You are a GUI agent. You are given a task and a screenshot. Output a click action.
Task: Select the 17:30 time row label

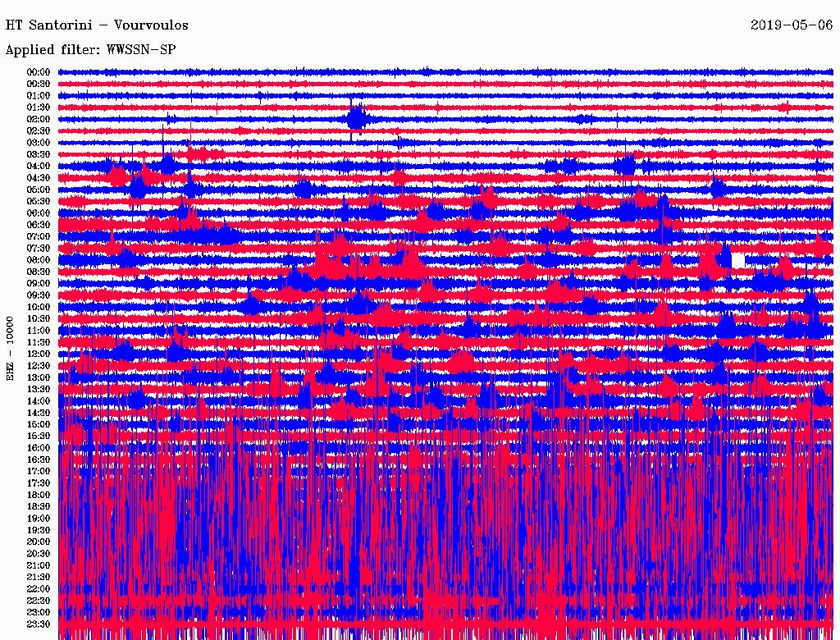tap(39, 483)
